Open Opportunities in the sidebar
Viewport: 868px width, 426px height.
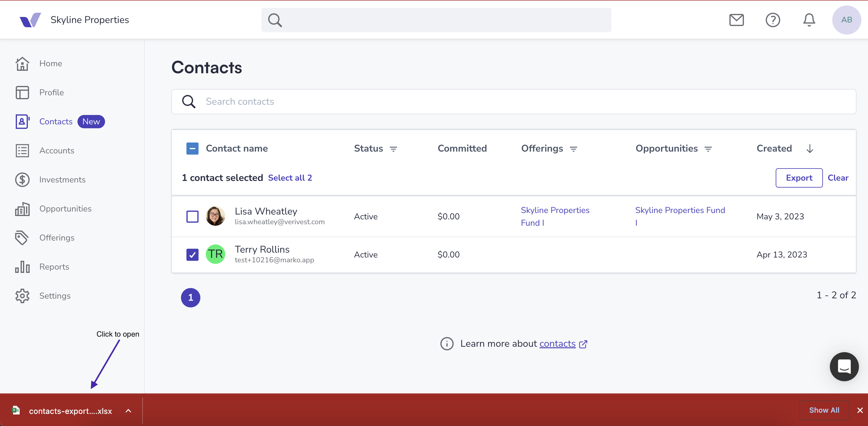(65, 209)
